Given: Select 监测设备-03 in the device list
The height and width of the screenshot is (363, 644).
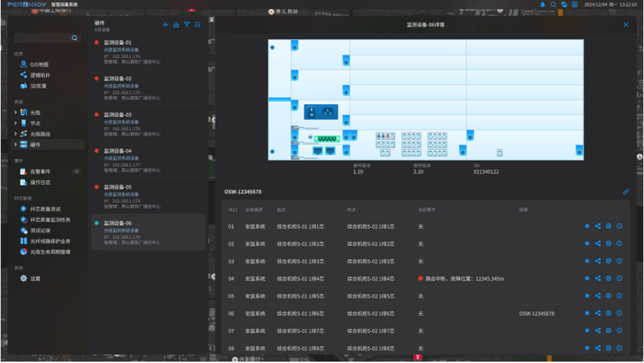Looking at the screenshot, I should click(x=117, y=115).
